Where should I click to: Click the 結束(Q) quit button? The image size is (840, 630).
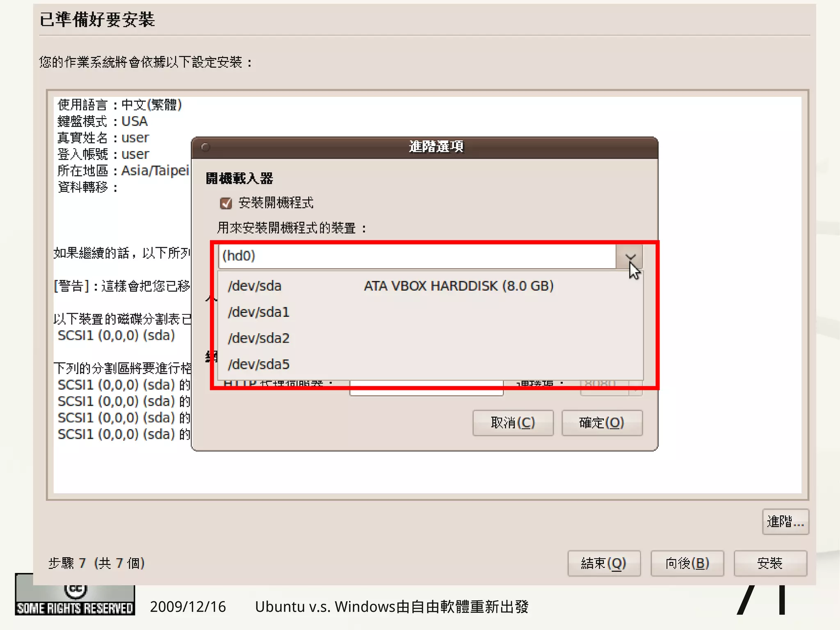coord(604,564)
